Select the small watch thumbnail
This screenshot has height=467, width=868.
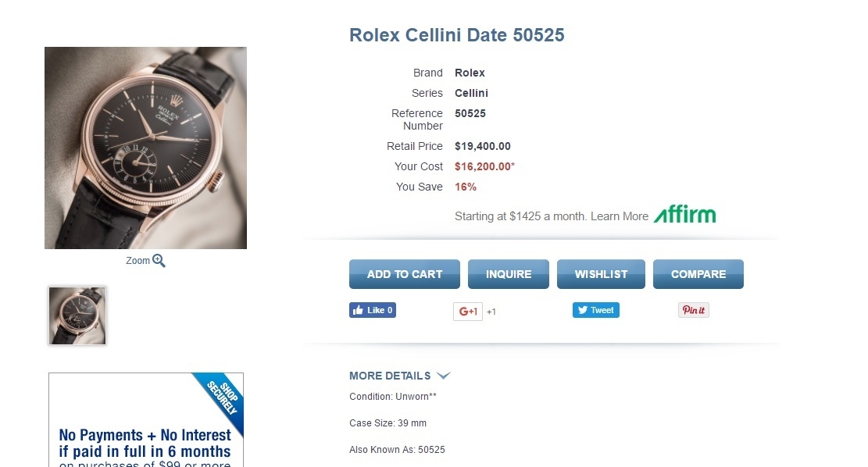coord(77,315)
